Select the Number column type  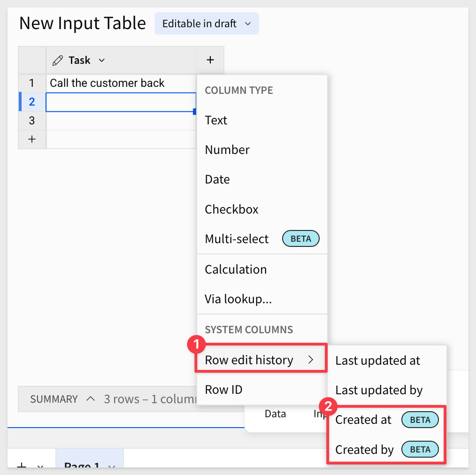[x=227, y=150]
